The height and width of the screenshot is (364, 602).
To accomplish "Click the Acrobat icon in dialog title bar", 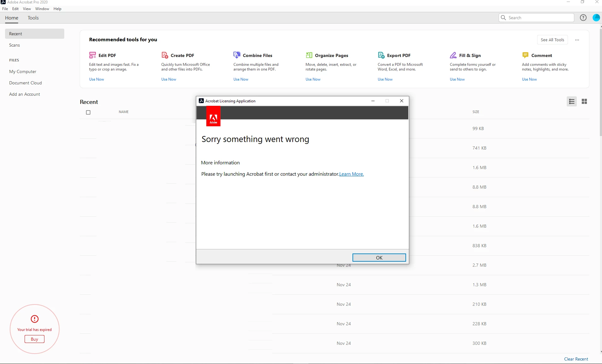I will click(x=201, y=101).
